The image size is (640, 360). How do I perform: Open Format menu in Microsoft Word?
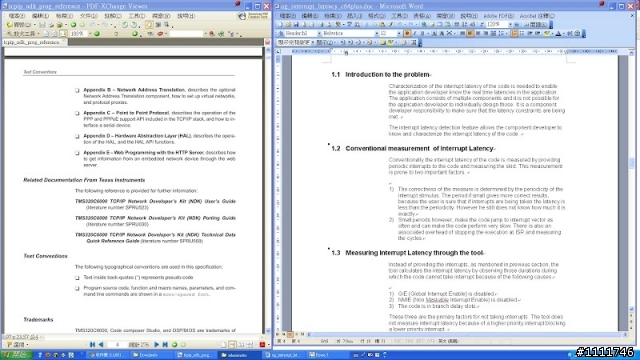[x=376, y=16]
